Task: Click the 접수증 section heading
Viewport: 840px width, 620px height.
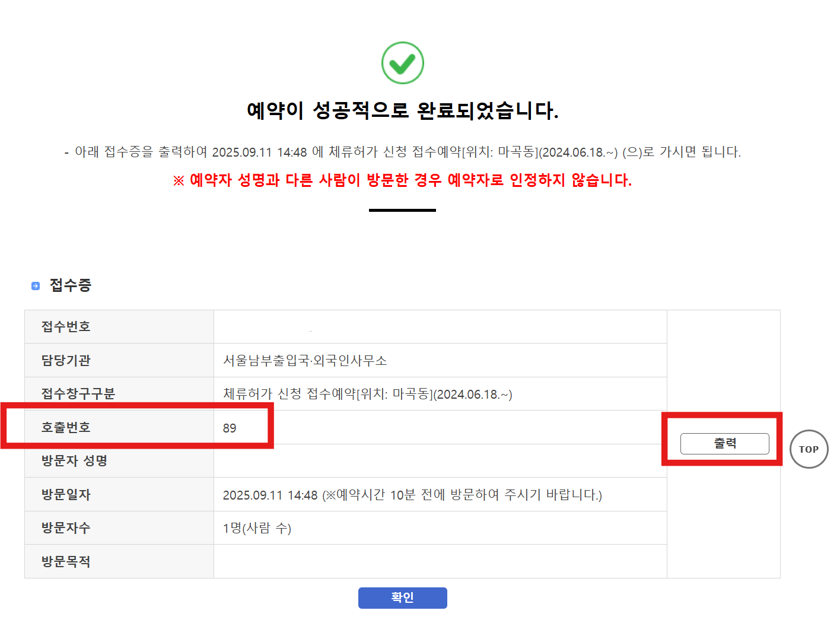Action: (70, 285)
